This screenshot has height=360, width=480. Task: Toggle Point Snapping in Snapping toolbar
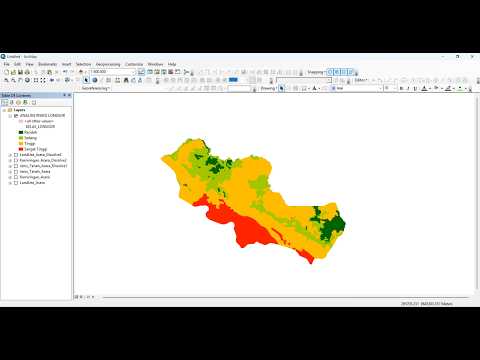(x=330, y=72)
